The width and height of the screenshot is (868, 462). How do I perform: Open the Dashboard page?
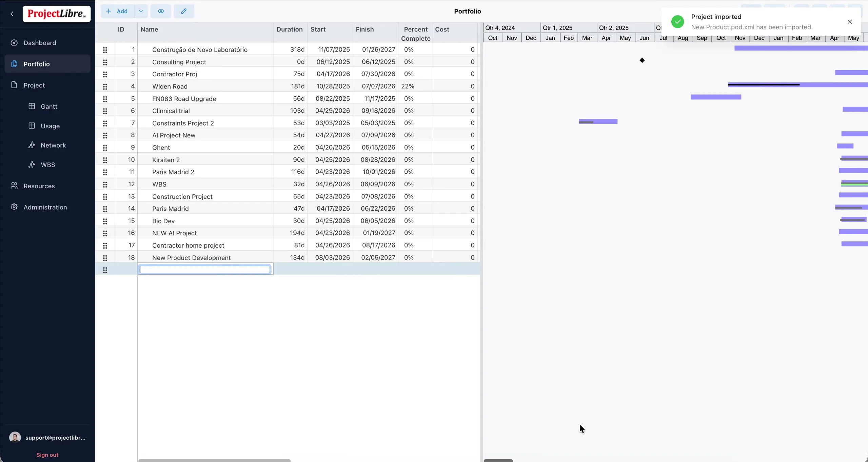(47, 43)
